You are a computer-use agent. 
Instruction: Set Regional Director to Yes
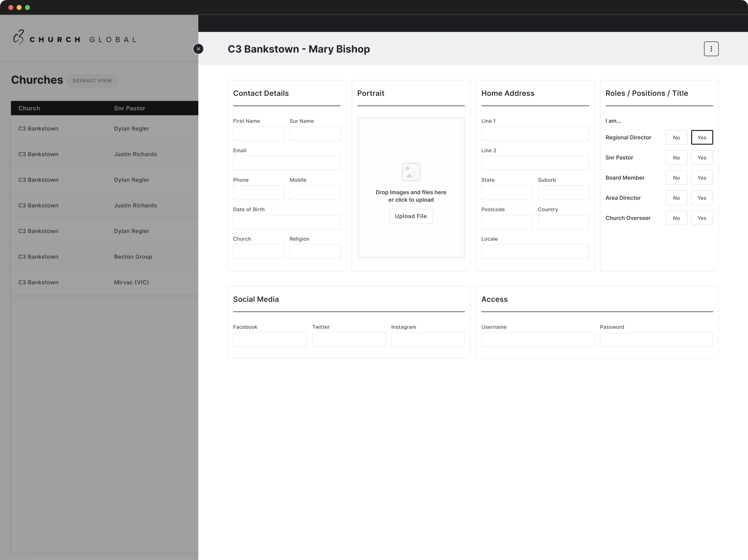pos(702,138)
